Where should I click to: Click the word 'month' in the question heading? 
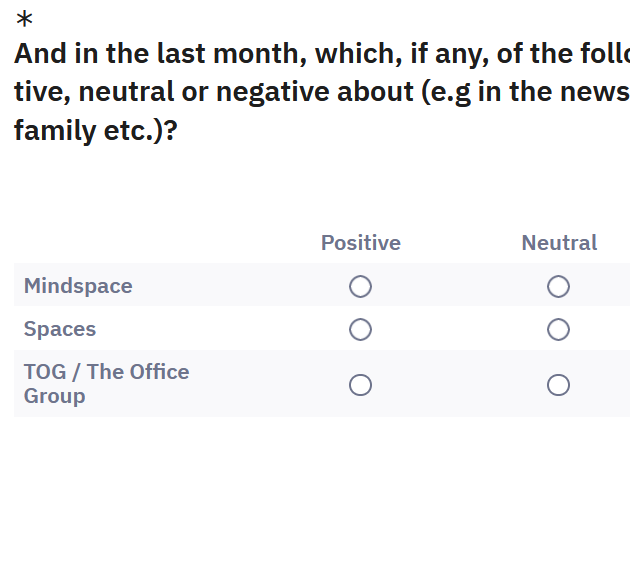[260, 54]
